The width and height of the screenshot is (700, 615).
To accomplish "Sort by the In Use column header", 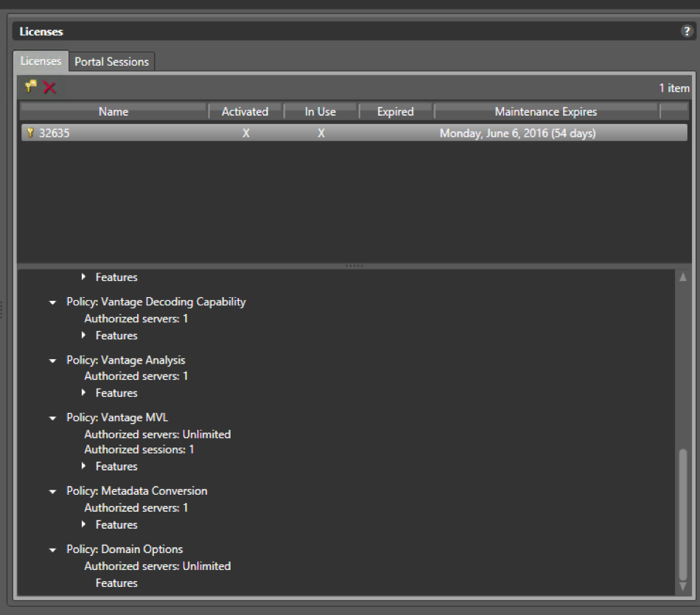I will [320, 111].
